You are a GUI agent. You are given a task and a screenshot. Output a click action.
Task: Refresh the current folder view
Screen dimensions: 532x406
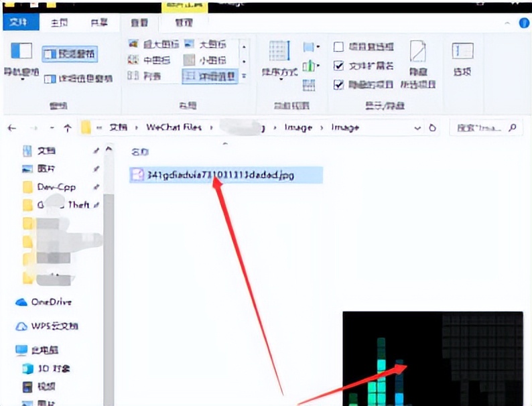(x=432, y=128)
